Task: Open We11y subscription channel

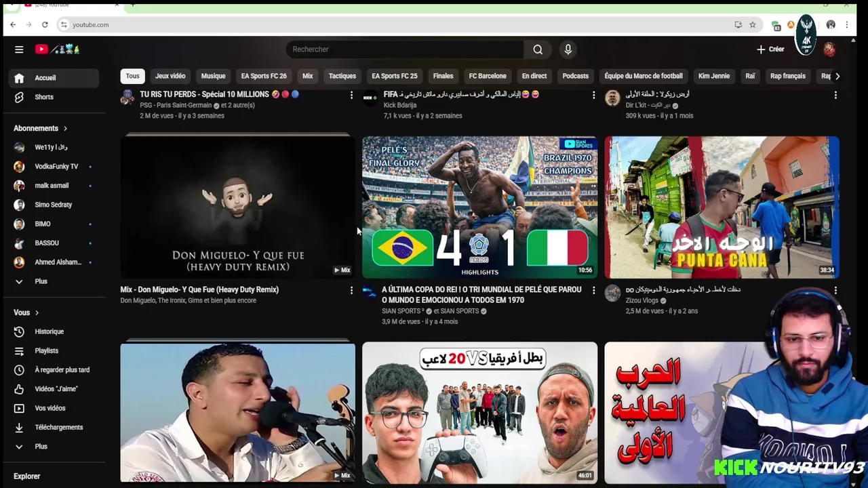Action: click(x=54, y=147)
